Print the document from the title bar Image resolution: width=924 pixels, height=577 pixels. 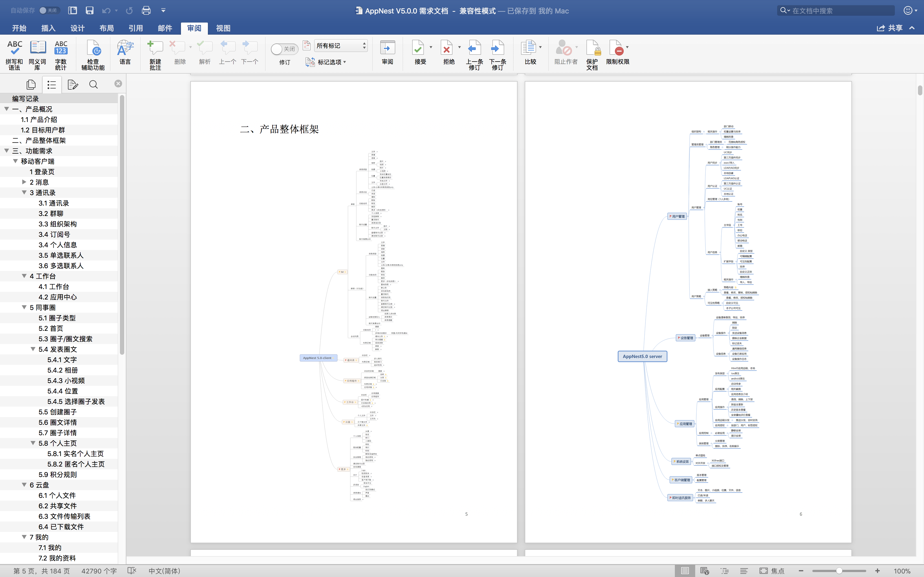point(146,11)
